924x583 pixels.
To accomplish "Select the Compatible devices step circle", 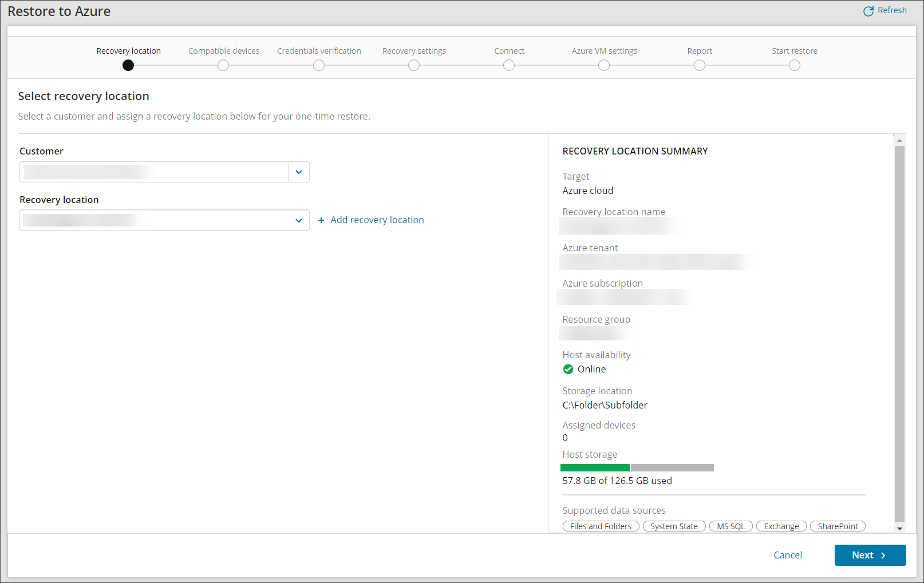I will coord(223,65).
